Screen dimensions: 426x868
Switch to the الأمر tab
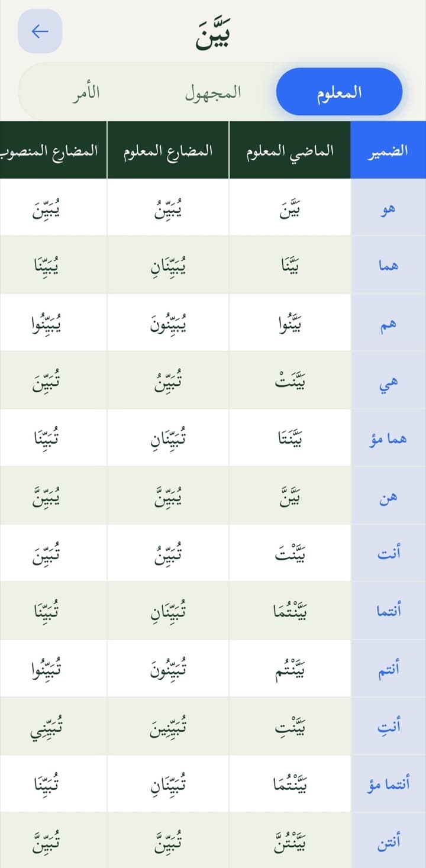pos(86,92)
